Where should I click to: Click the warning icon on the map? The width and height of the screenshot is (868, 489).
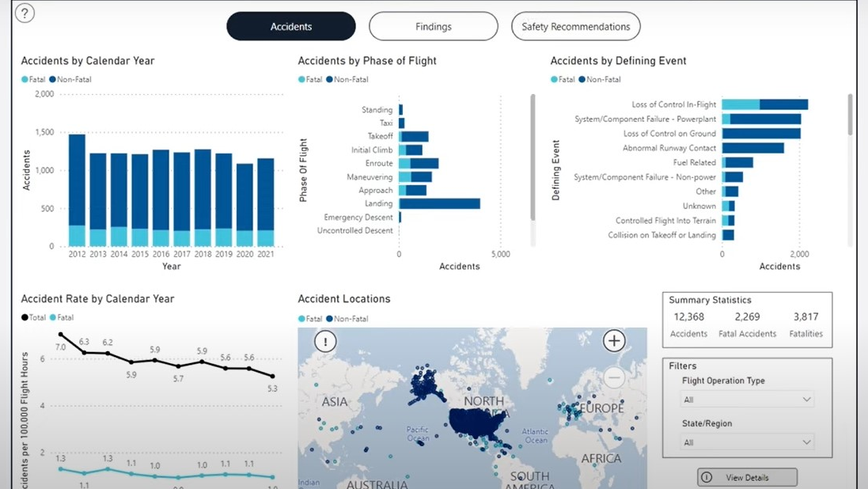point(324,340)
